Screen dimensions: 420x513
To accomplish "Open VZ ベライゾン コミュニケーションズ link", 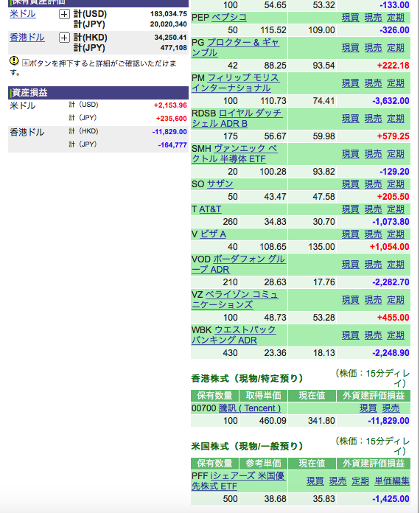I will click(x=235, y=300).
